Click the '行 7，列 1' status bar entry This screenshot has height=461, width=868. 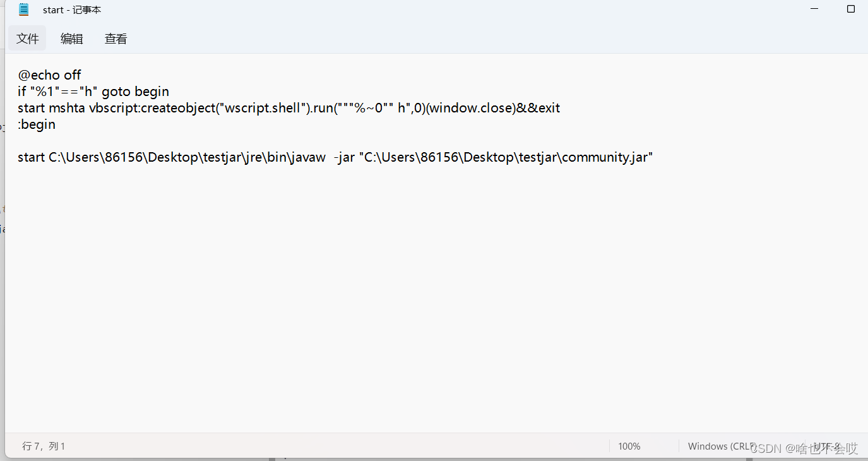point(44,446)
